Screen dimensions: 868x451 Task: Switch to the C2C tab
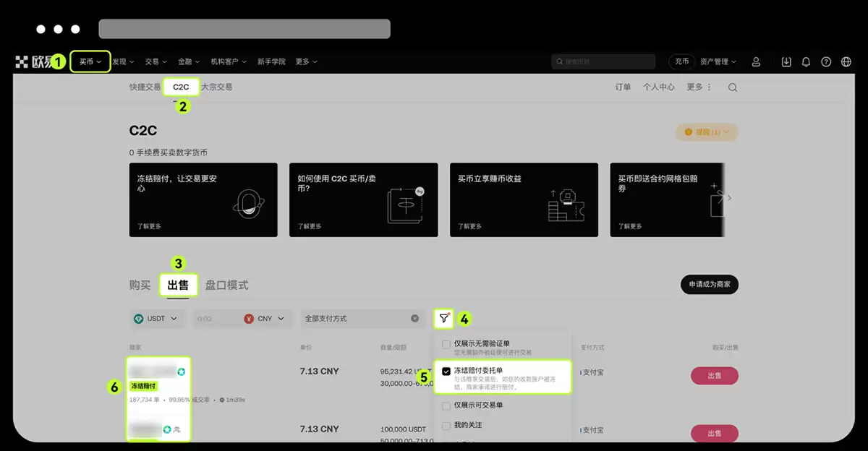[180, 86]
